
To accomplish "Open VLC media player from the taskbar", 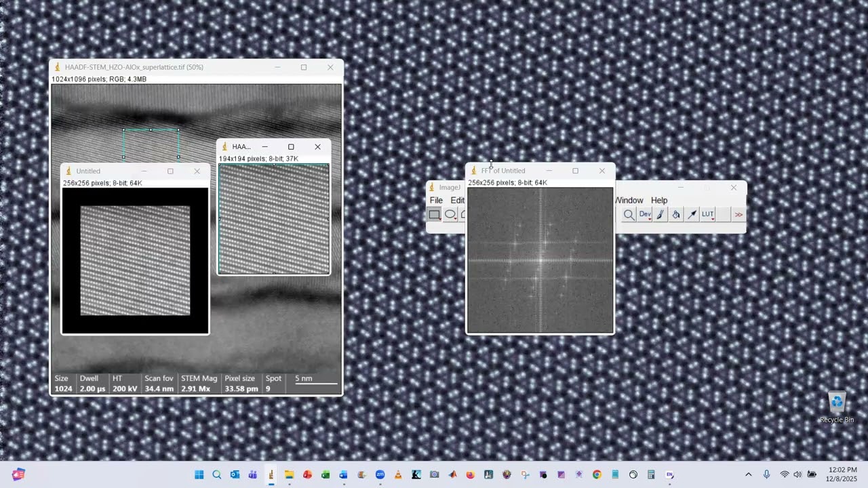I will [398, 474].
